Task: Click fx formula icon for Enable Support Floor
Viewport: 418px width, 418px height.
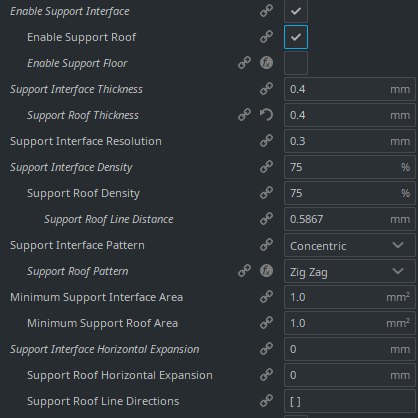Action: 266,63
